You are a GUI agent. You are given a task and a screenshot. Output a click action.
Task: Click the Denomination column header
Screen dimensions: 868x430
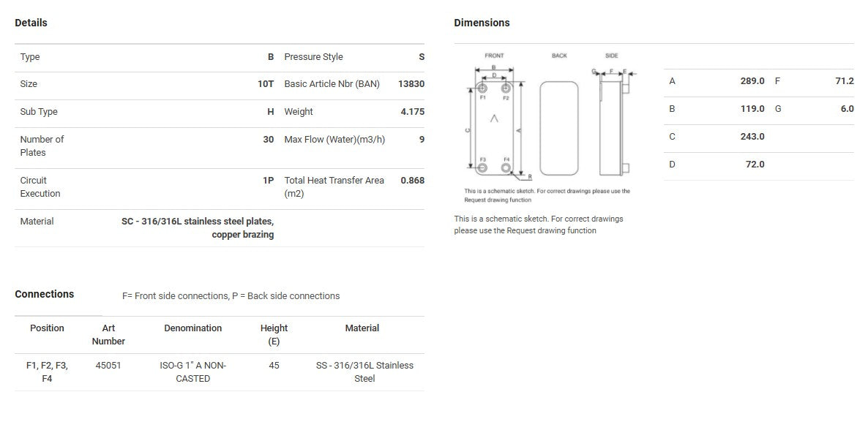tap(192, 328)
